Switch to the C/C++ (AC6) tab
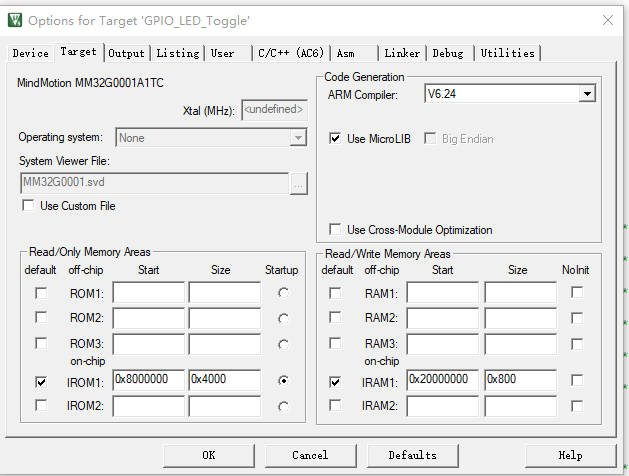This screenshot has height=476, width=629. point(291,53)
